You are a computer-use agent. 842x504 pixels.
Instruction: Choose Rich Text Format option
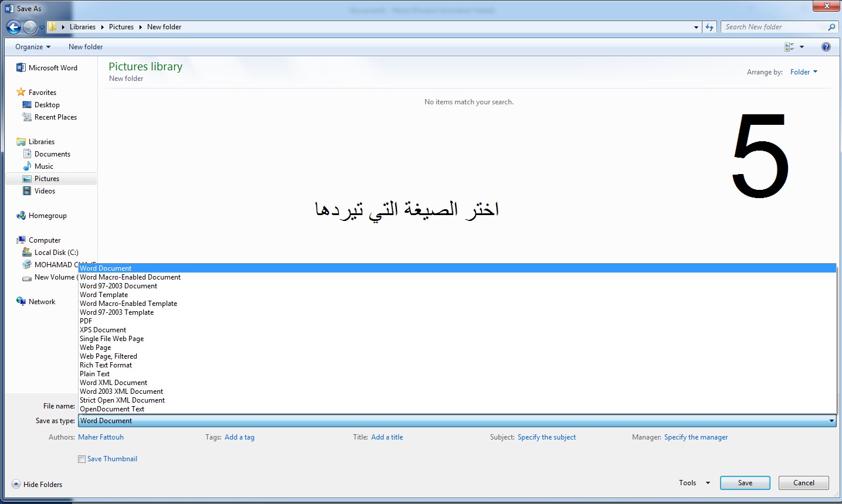click(106, 365)
